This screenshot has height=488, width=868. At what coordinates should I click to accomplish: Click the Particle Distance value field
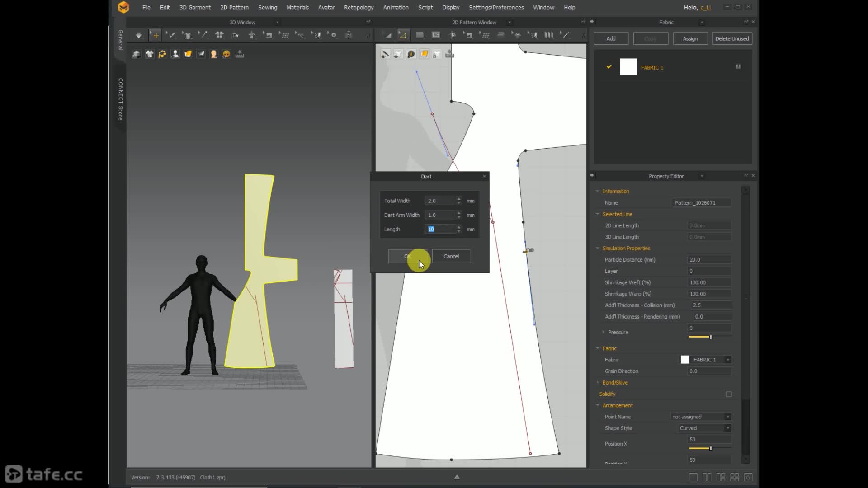click(709, 260)
